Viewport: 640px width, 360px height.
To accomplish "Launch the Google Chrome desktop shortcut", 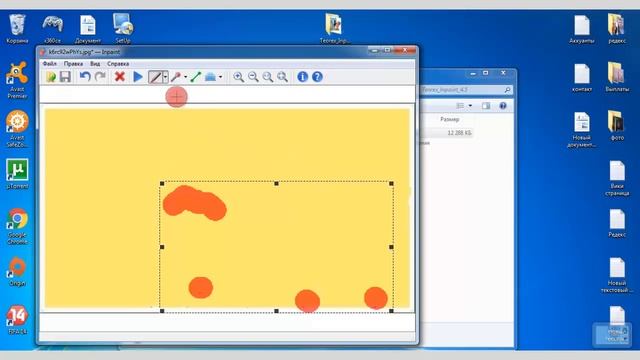I will click(x=17, y=226).
